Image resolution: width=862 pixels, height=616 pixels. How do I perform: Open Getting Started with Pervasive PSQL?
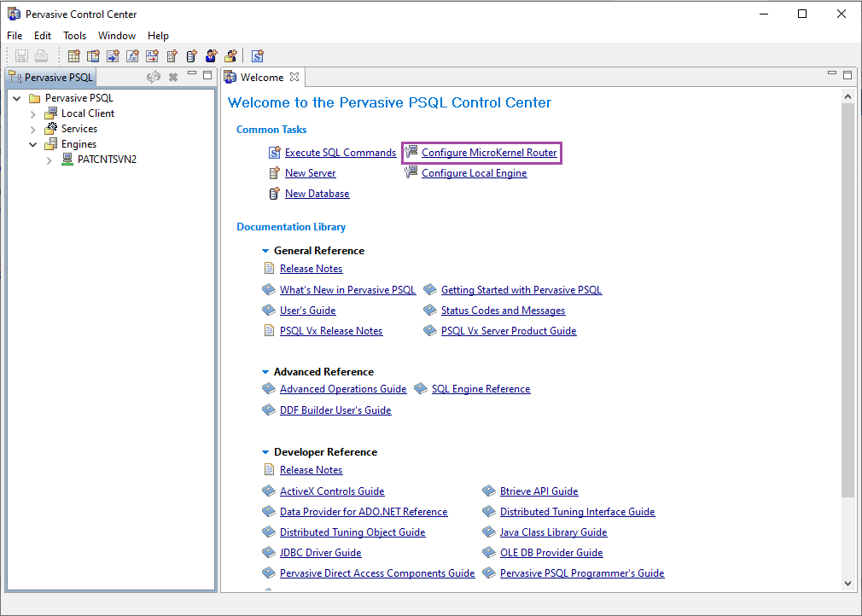(521, 290)
